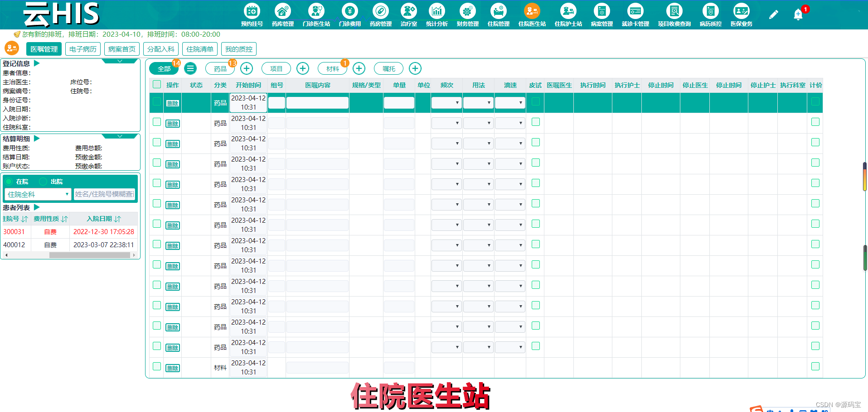Click the 姓名/住院号 fuzzy search field
Image resolution: width=868 pixels, height=412 pixels.
click(105, 194)
